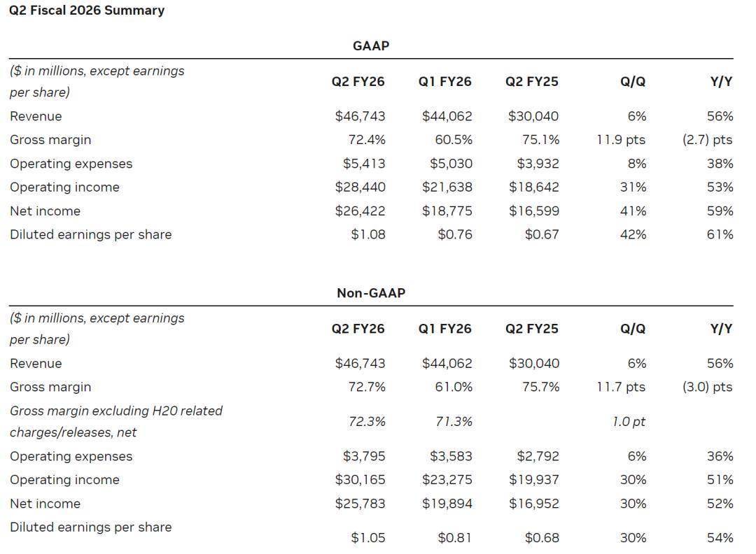Click GAAP Y/Y column header
The width and height of the screenshot is (756, 554).
(721, 81)
